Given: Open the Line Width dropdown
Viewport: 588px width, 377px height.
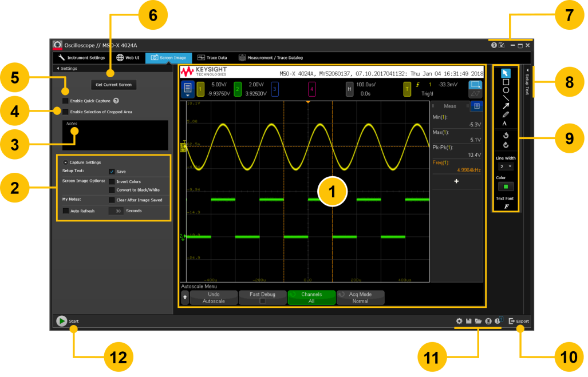Looking at the screenshot, I should click(506, 166).
